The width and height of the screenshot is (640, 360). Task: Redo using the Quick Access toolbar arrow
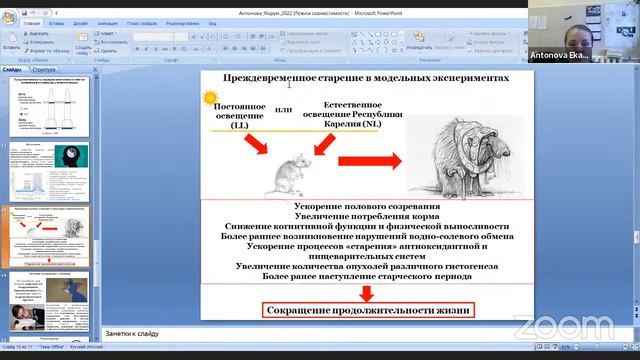45,13
